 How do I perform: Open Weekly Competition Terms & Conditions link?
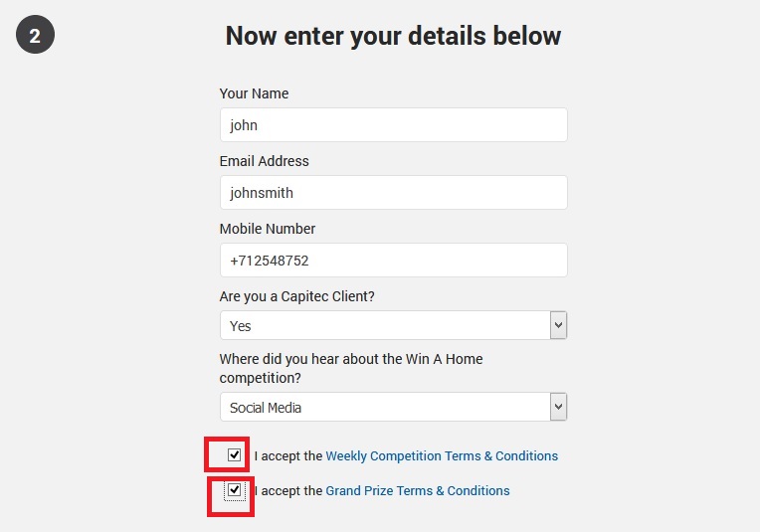click(442, 456)
